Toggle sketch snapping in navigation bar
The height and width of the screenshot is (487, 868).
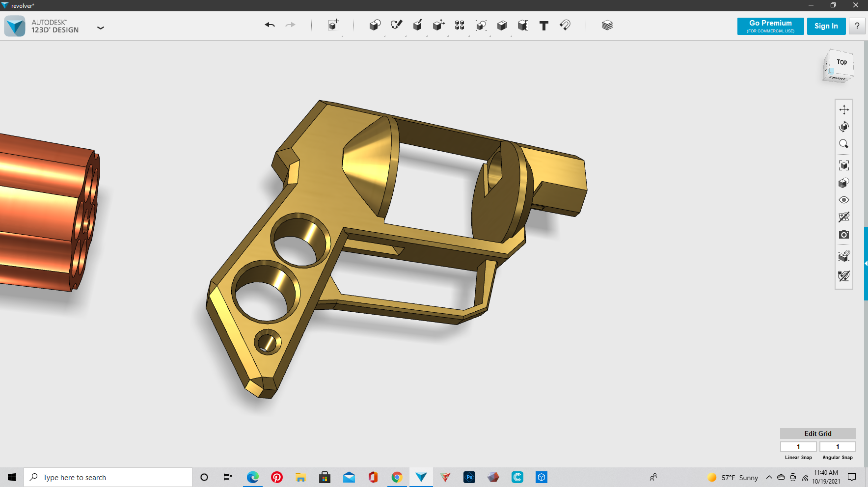[x=844, y=276]
